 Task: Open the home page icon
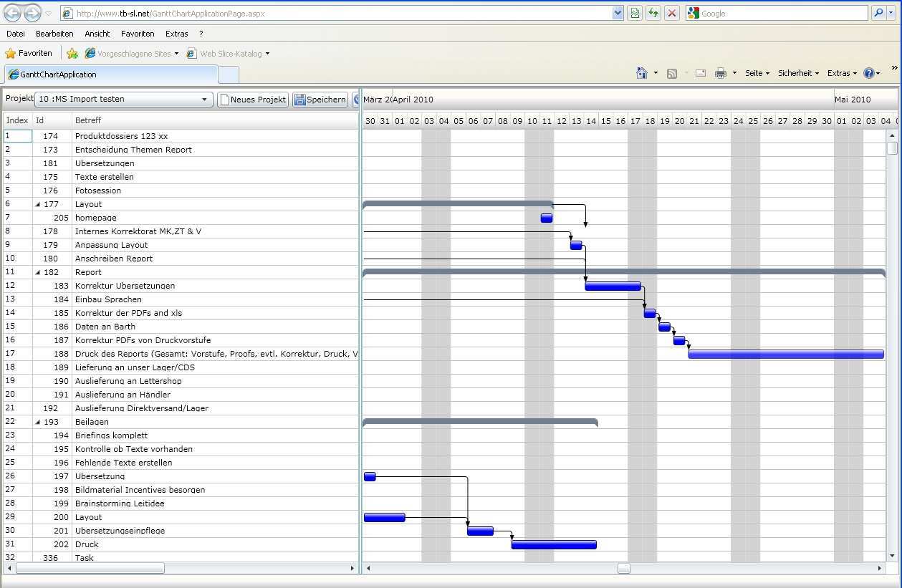tap(642, 73)
